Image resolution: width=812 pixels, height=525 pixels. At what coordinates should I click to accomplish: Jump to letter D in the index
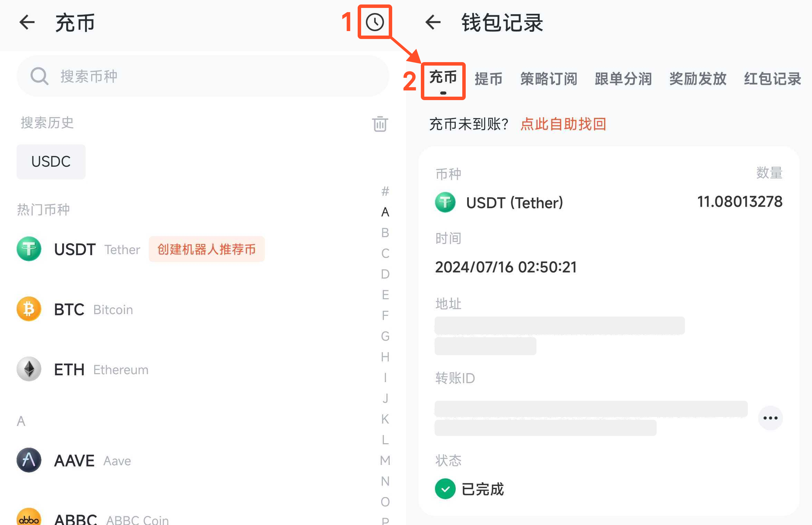tap(385, 274)
